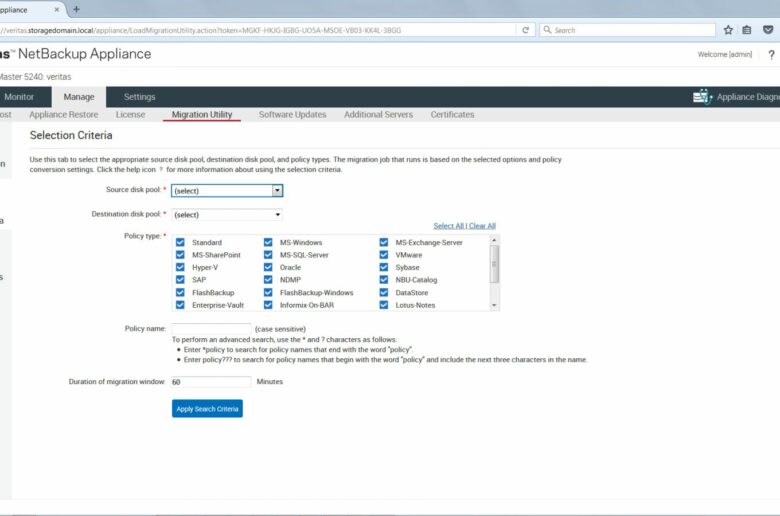780x516 pixels.
Task: Uncheck FlashBackup policy type
Action: click(180, 293)
